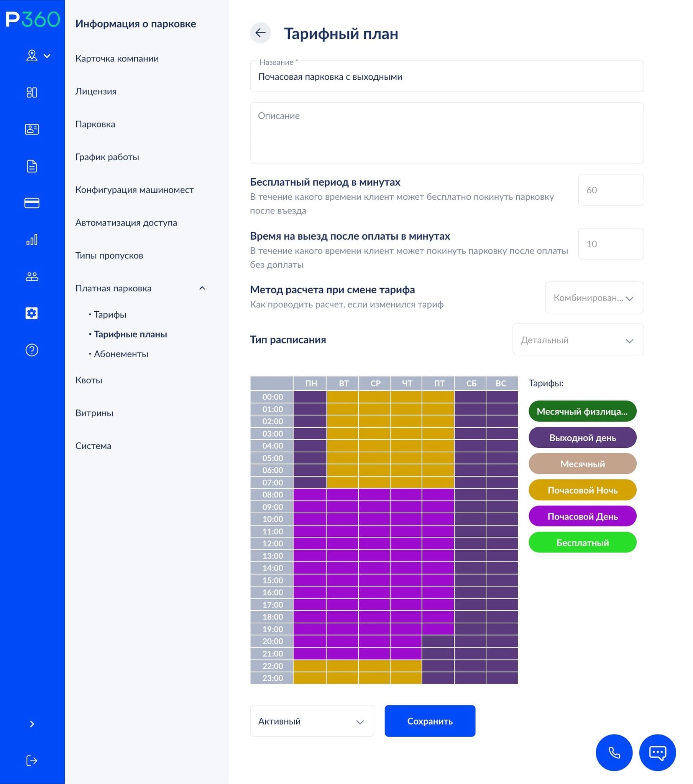
Task: Open Автоматизация доступа menu item
Action: [126, 223]
